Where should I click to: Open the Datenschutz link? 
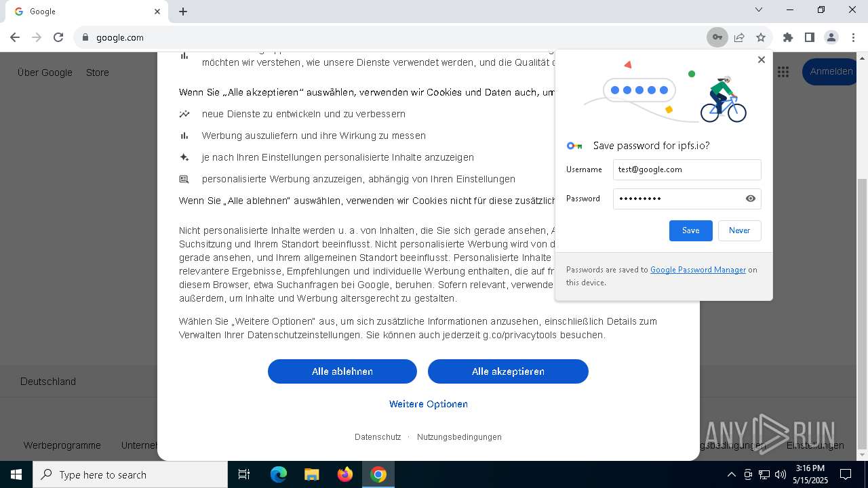[378, 437]
